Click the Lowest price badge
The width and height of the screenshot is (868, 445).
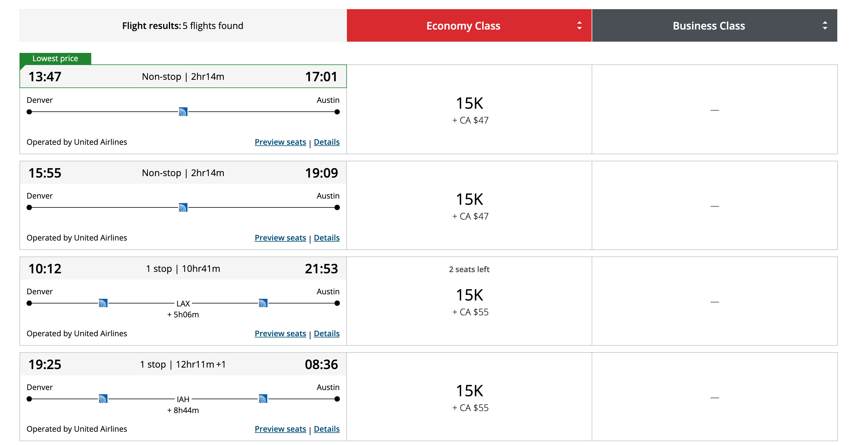pos(55,58)
